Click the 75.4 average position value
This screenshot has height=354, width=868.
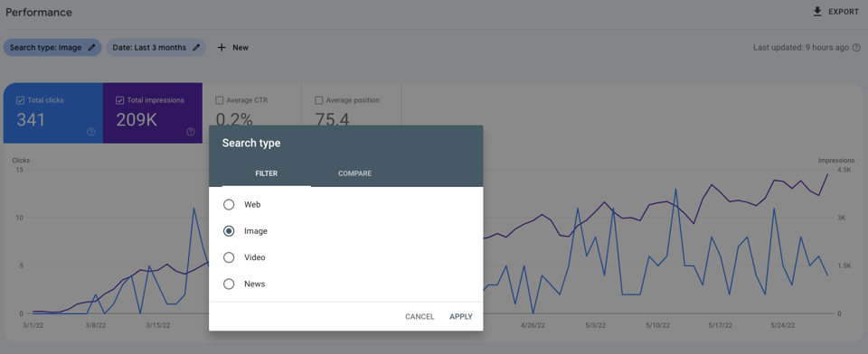tap(332, 119)
